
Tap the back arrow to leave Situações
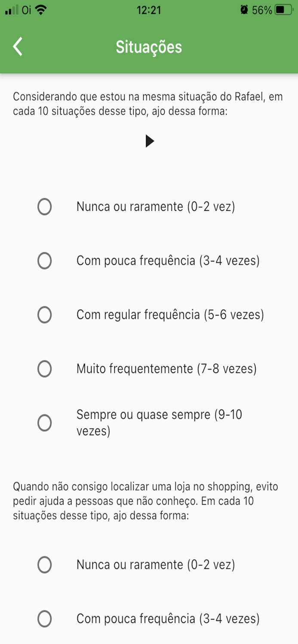click(x=18, y=46)
